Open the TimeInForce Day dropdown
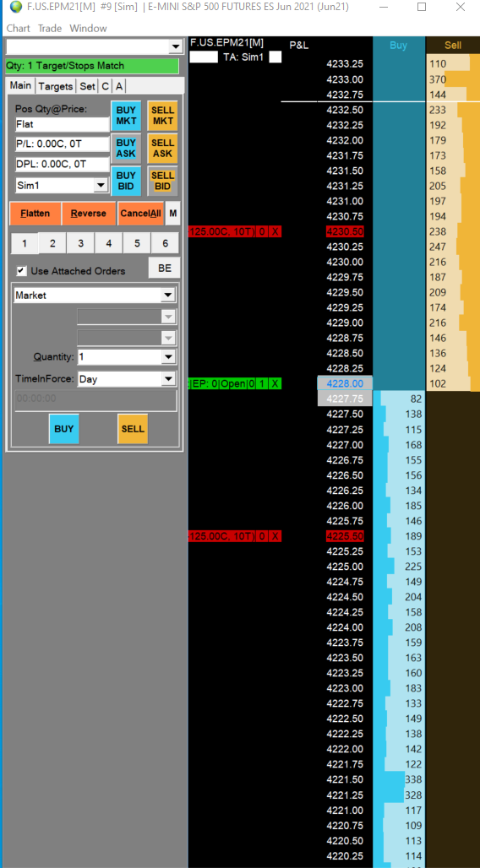Viewport: 480px width, 868px height. click(x=169, y=379)
